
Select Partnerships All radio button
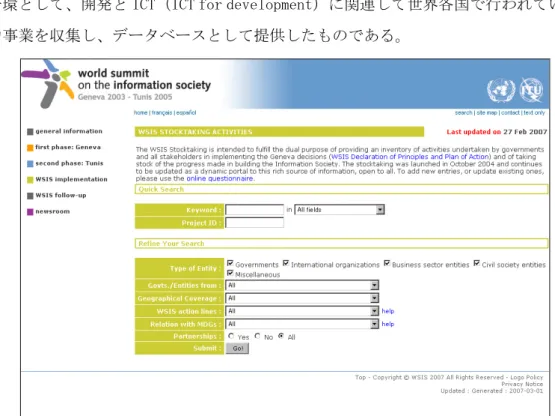[281, 336]
